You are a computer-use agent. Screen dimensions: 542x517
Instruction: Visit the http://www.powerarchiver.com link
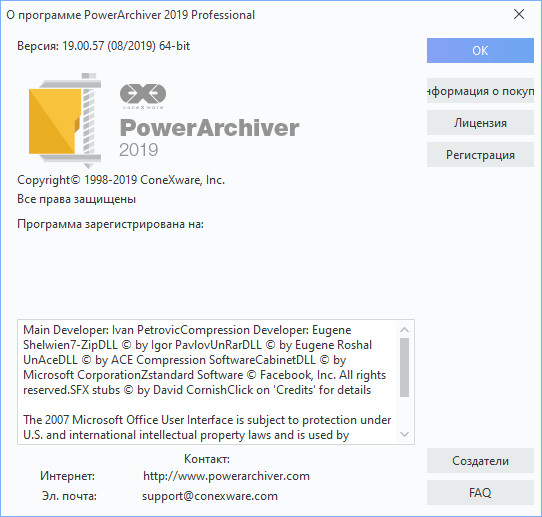[226, 476]
